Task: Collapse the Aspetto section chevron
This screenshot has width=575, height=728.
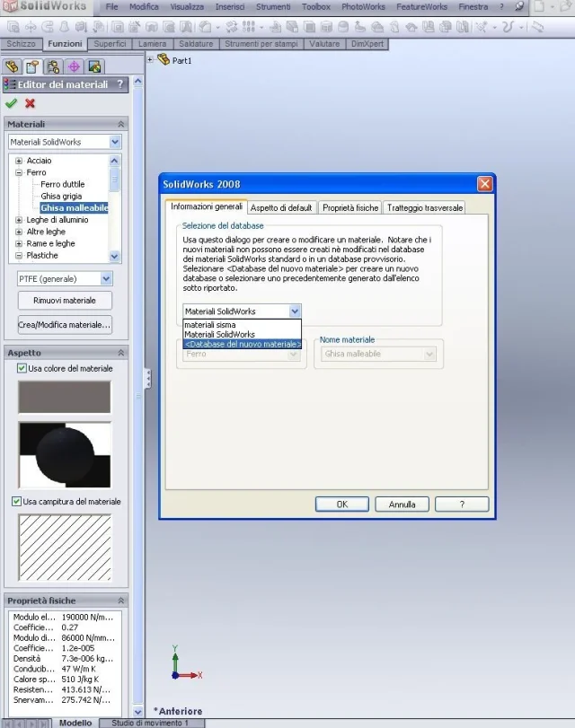Action: (x=121, y=353)
